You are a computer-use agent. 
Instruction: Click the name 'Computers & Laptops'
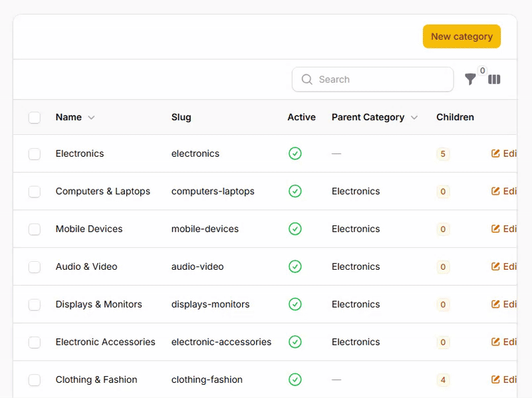103,191
